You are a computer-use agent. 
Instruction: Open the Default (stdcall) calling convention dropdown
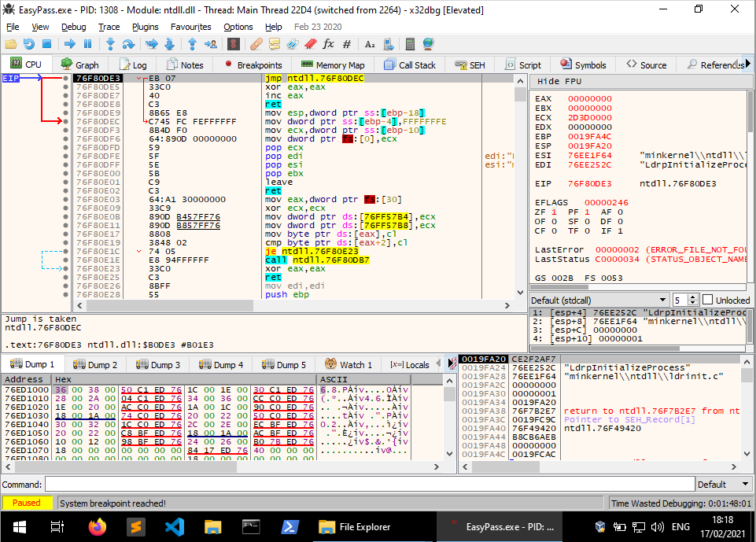pyautogui.click(x=599, y=300)
